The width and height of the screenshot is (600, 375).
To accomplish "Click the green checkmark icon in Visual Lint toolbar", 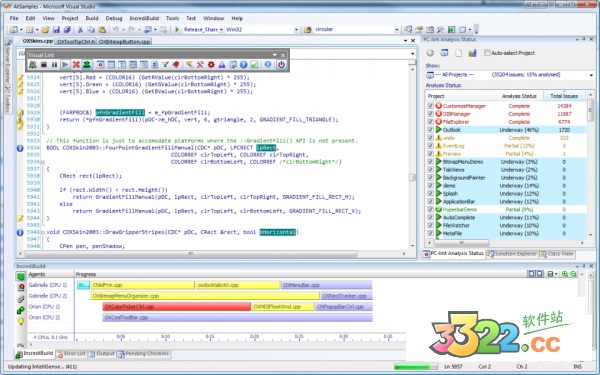I will coord(254,65).
